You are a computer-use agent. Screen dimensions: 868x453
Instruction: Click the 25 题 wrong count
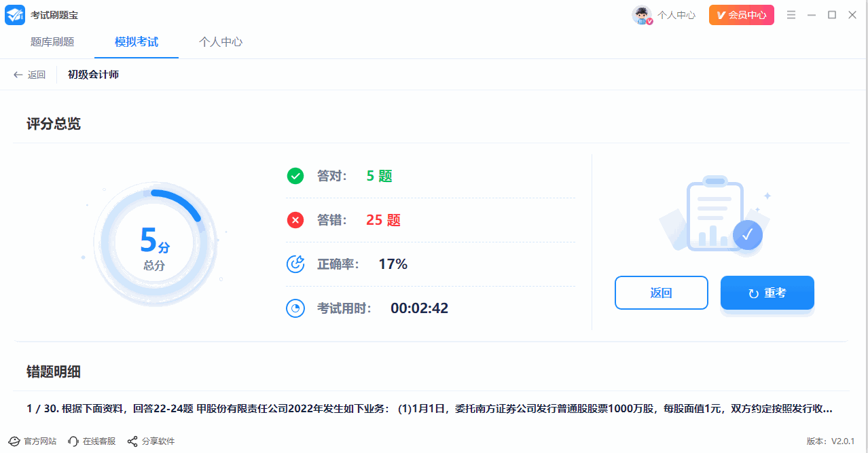pyautogui.click(x=384, y=220)
